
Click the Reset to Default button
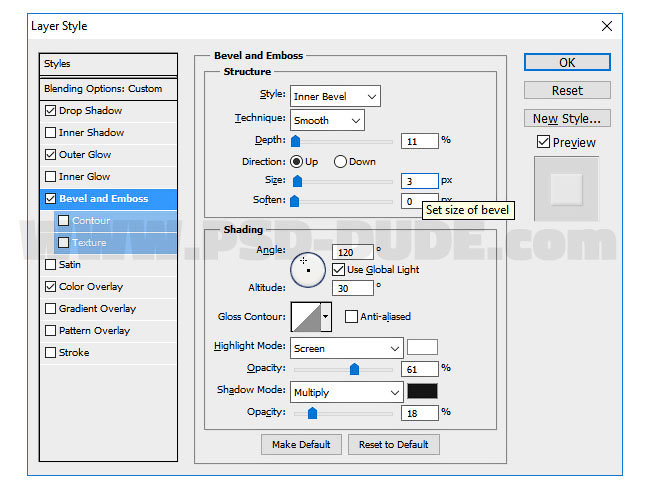click(x=393, y=444)
